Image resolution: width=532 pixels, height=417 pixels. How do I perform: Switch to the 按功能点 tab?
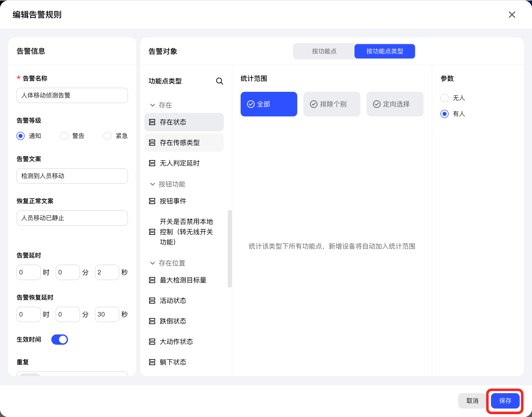(324, 51)
